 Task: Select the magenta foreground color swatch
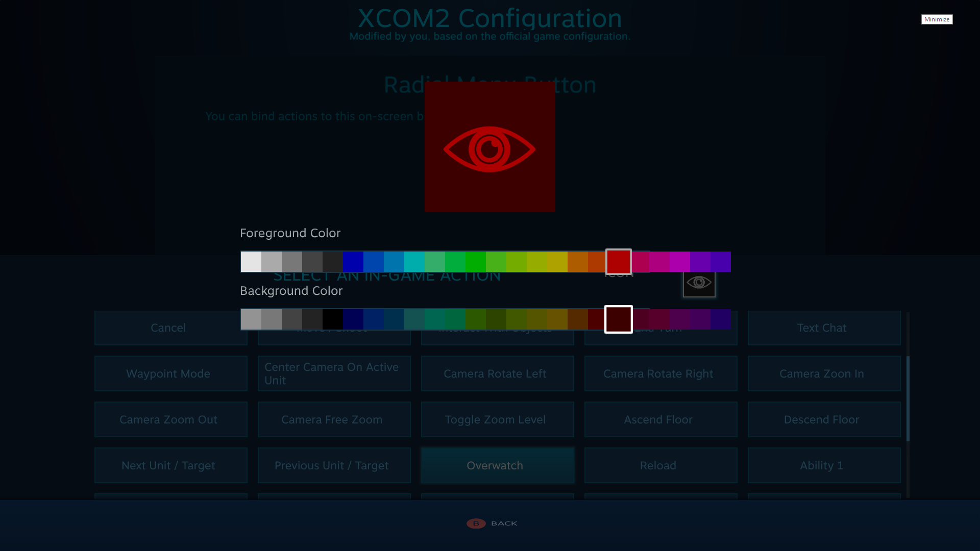point(679,261)
